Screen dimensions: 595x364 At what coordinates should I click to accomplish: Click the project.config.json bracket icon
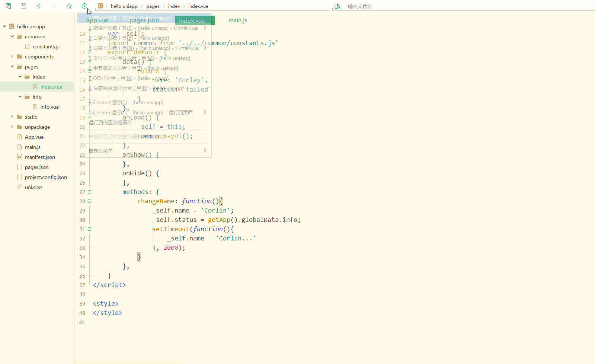point(19,177)
